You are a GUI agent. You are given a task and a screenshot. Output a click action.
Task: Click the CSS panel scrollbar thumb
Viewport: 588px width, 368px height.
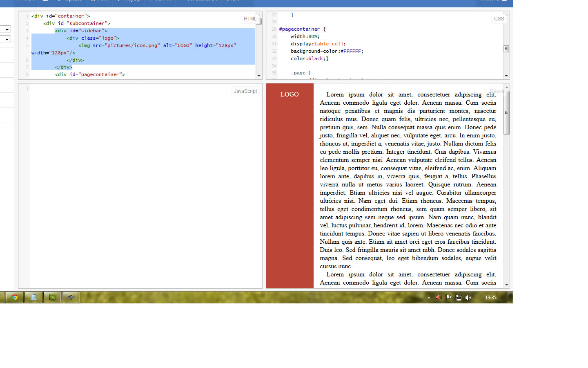click(x=506, y=49)
